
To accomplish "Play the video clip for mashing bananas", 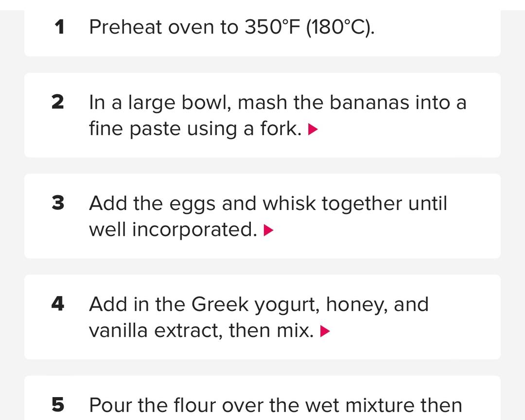I will (314, 129).
